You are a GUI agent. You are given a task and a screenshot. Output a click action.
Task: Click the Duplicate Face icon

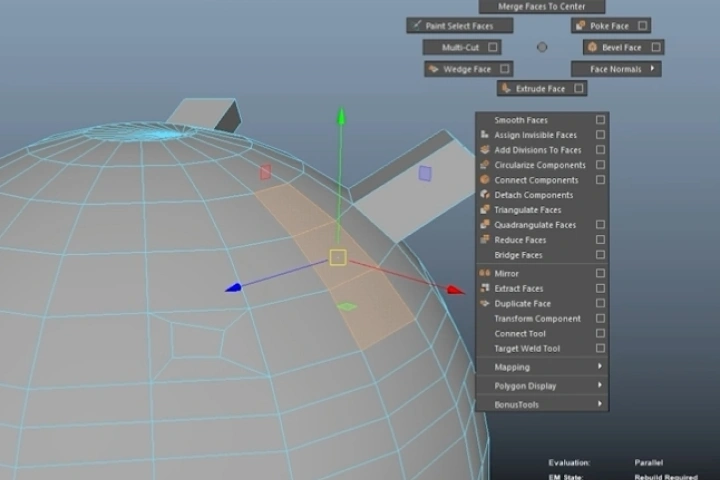484,303
